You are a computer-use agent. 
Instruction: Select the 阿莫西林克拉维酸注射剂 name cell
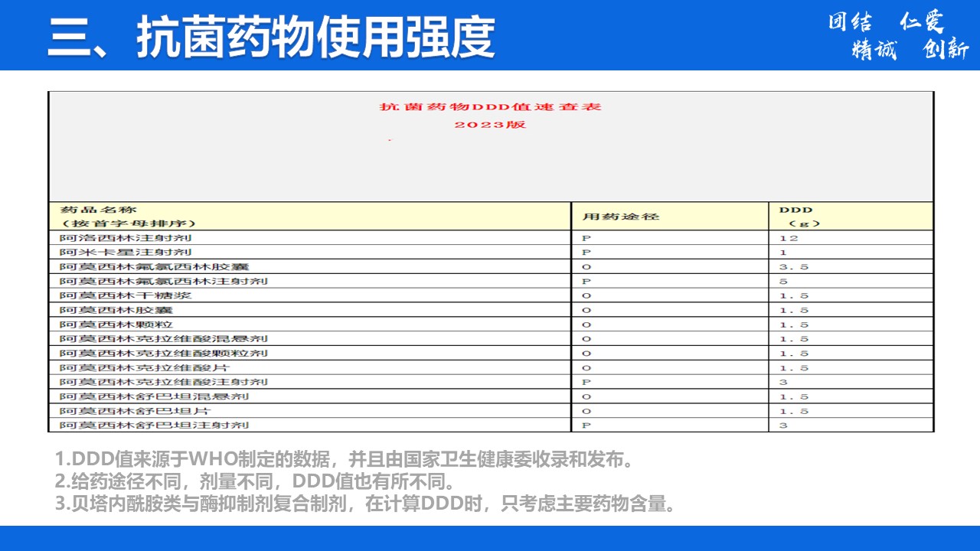(310, 382)
